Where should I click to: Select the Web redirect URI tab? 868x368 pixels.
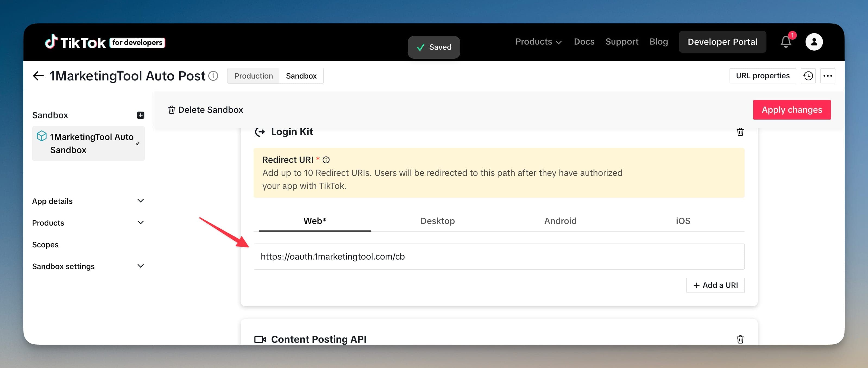click(315, 221)
